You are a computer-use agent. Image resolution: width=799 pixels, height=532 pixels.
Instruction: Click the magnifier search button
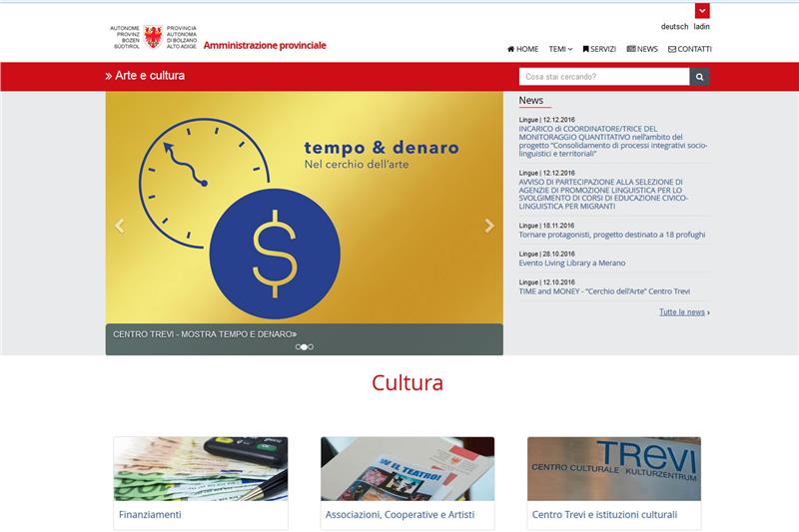(700, 77)
